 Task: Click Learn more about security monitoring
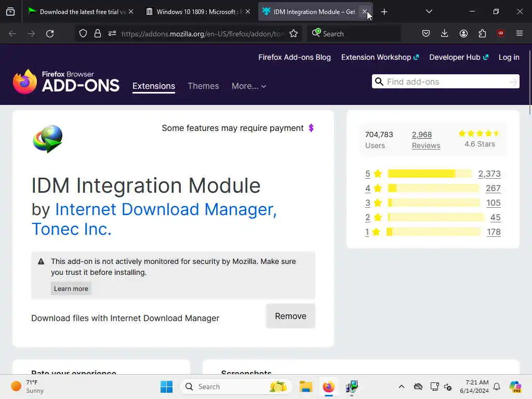[71, 289]
